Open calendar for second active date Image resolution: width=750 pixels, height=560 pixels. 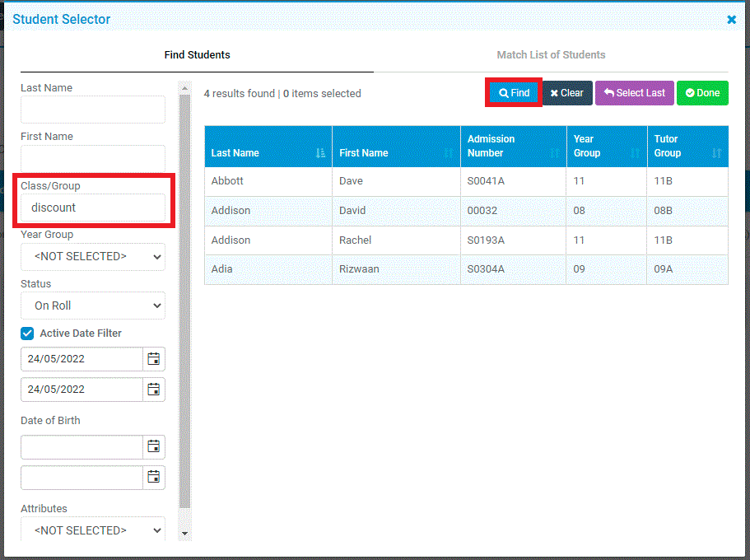(x=153, y=390)
